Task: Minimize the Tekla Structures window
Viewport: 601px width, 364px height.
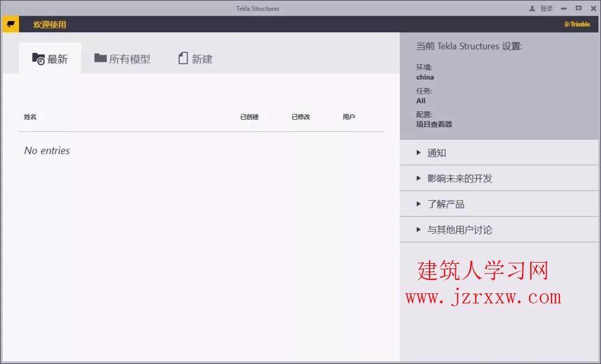Action: coord(563,8)
